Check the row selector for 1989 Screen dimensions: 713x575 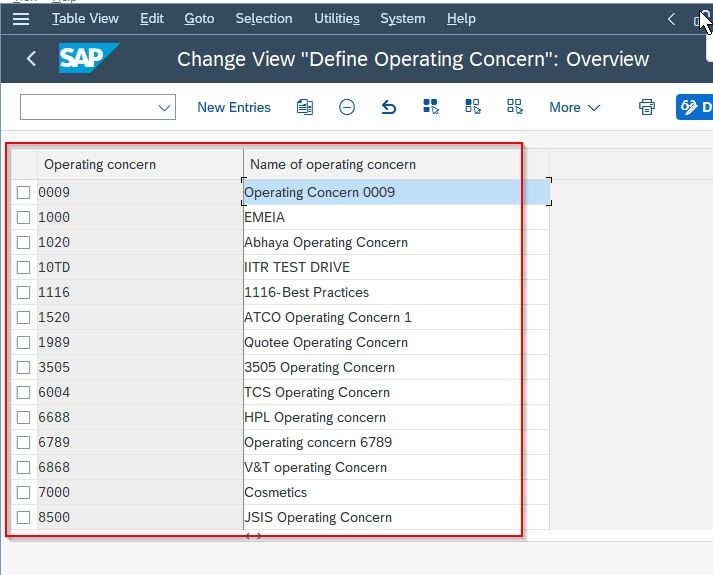(24, 342)
